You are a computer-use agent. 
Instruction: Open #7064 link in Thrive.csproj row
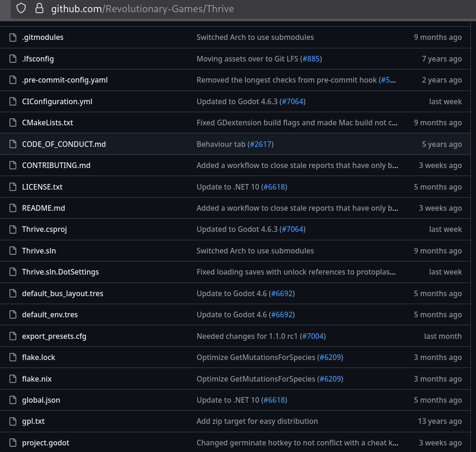[293, 230]
